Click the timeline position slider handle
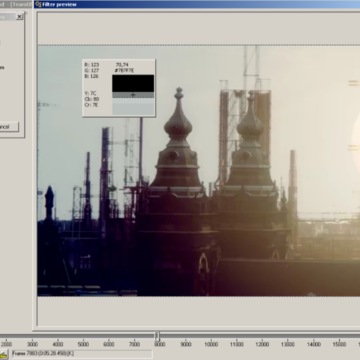Image resolution: width=360 pixels, height=360 pixels. [x=157, y=336]
